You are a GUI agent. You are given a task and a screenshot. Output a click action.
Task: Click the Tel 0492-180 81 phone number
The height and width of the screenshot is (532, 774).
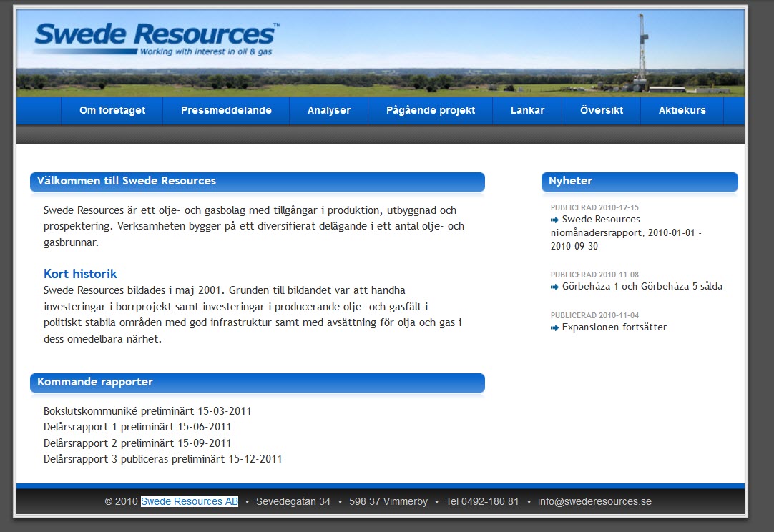(482, 501)
